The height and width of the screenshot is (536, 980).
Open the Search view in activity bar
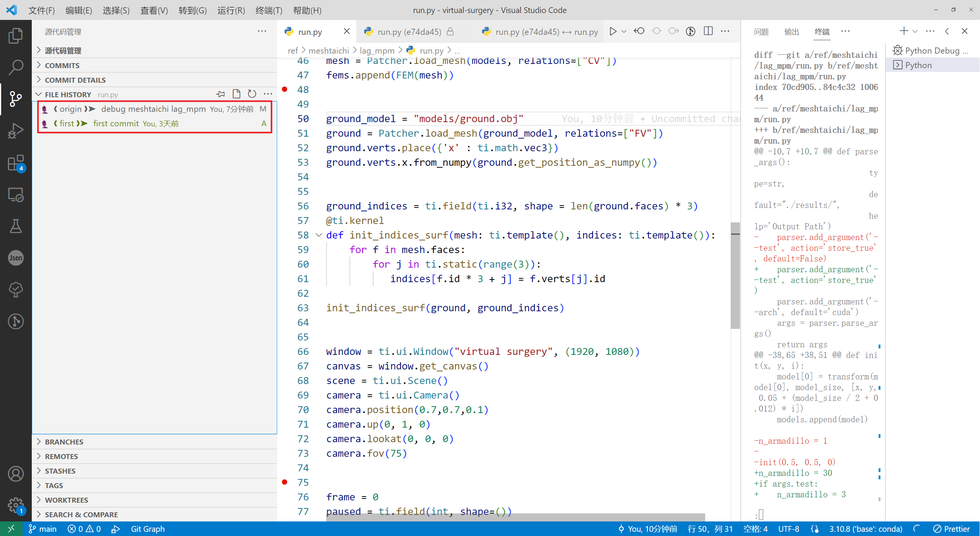(x=16, y=67)
